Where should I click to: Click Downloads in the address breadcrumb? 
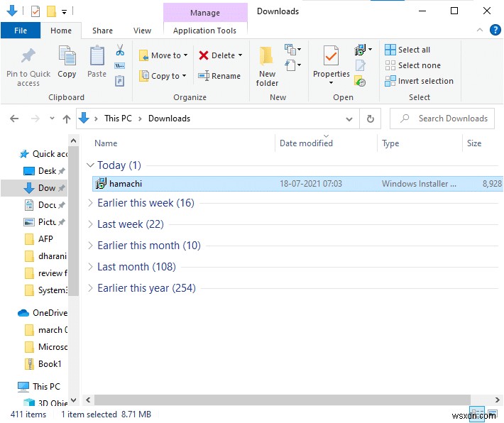click(170, 119)
